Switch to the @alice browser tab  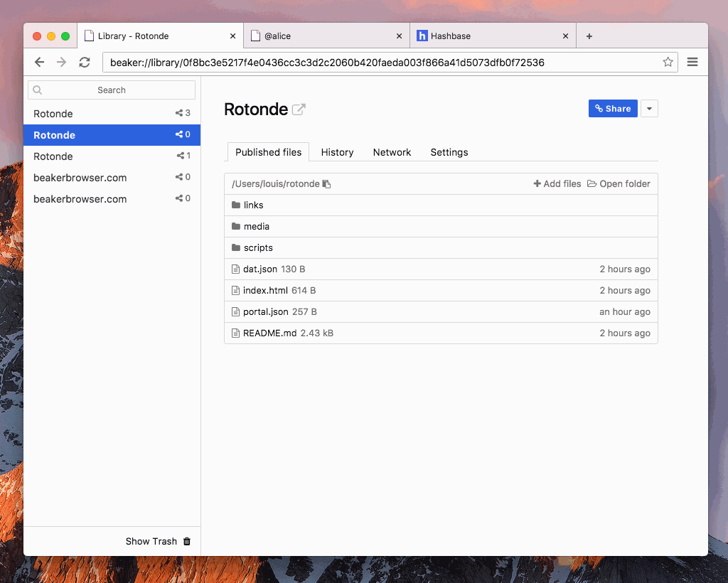pos(326,36)
